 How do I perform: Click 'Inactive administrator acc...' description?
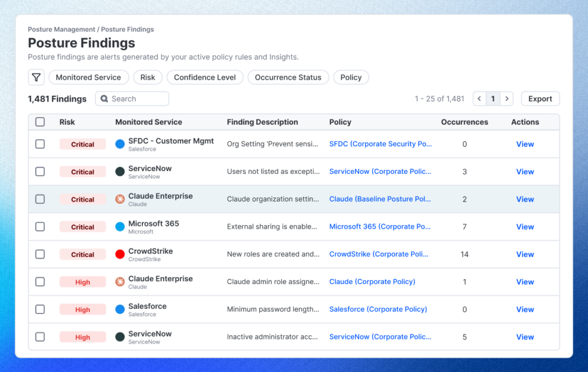pos(272,337)
